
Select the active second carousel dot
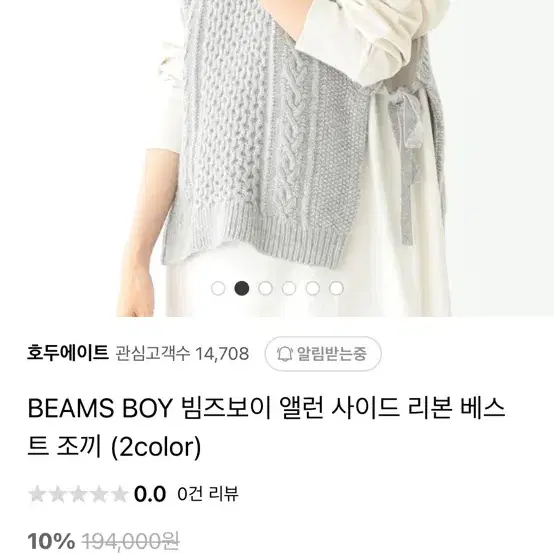pyautogui.click(x=242, y=288)
